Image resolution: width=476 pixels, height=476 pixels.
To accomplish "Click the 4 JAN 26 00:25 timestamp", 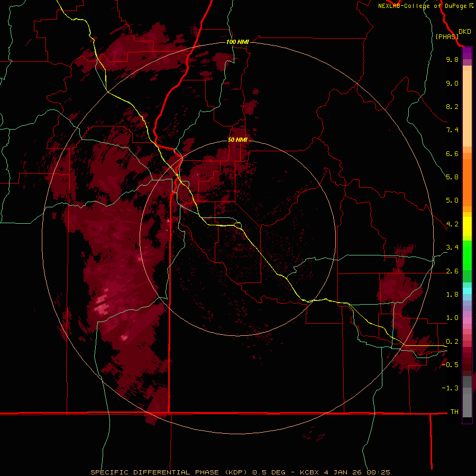I will 357,472.
